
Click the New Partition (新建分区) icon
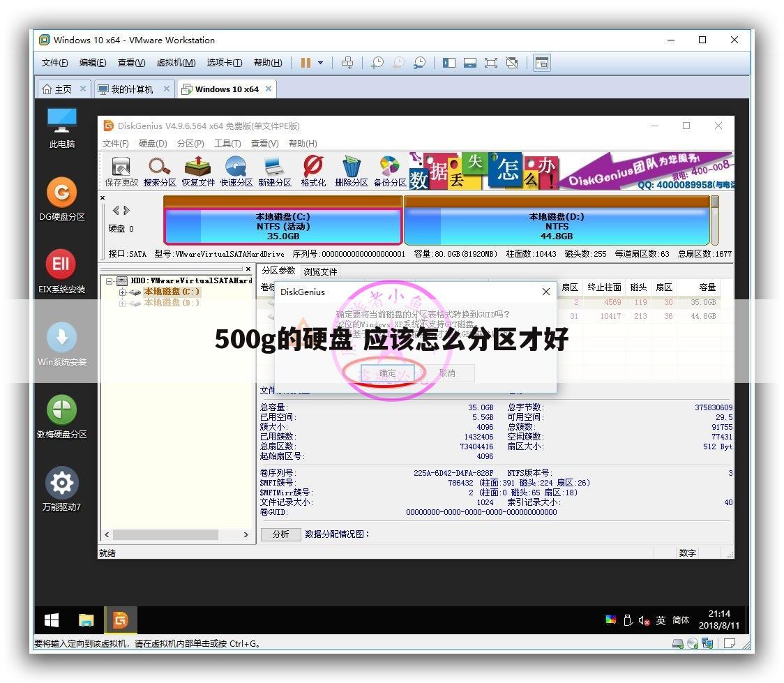point(275,172)
